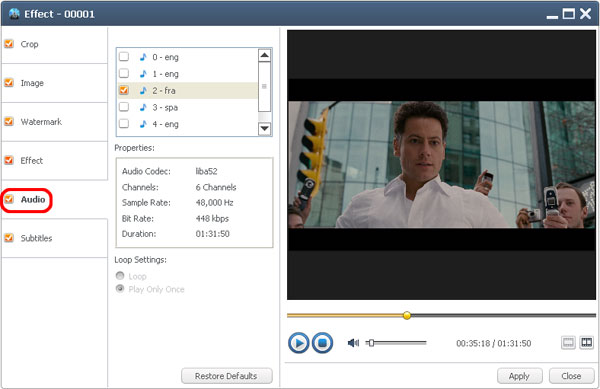Open the Effect tab
This screenshot has height=389, width=600.
click(55, 161)
